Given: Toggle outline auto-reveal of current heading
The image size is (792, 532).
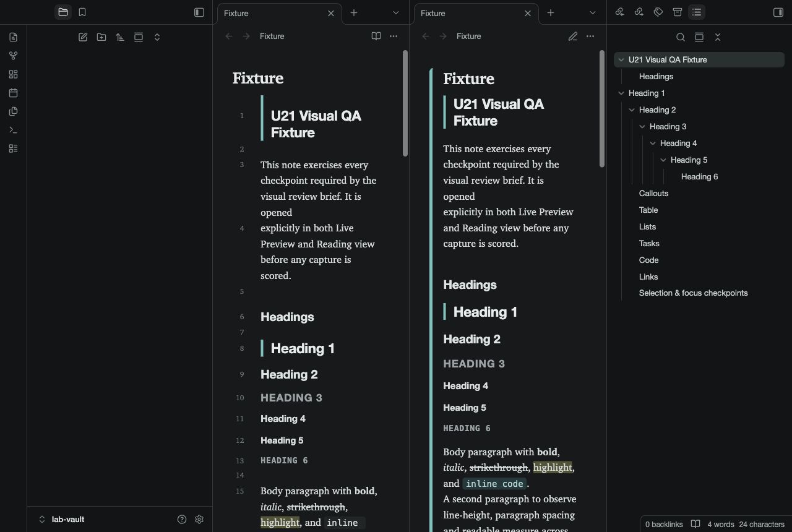Looking at the screenshot, I should [x=699, y=37].
